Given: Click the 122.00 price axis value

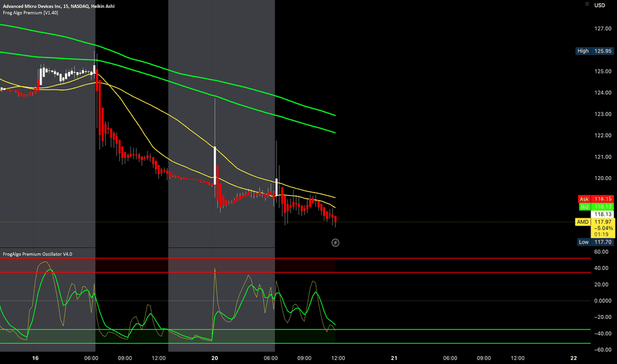Looking at the screenshot, I should click(603, 136).
